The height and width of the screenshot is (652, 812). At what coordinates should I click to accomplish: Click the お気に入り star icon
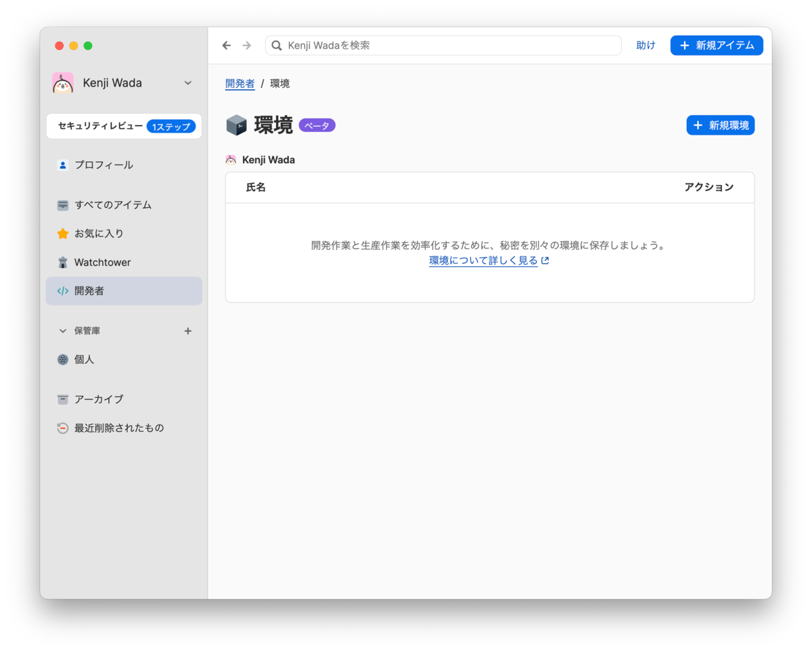pyautogui.click(x=63, y=234)
